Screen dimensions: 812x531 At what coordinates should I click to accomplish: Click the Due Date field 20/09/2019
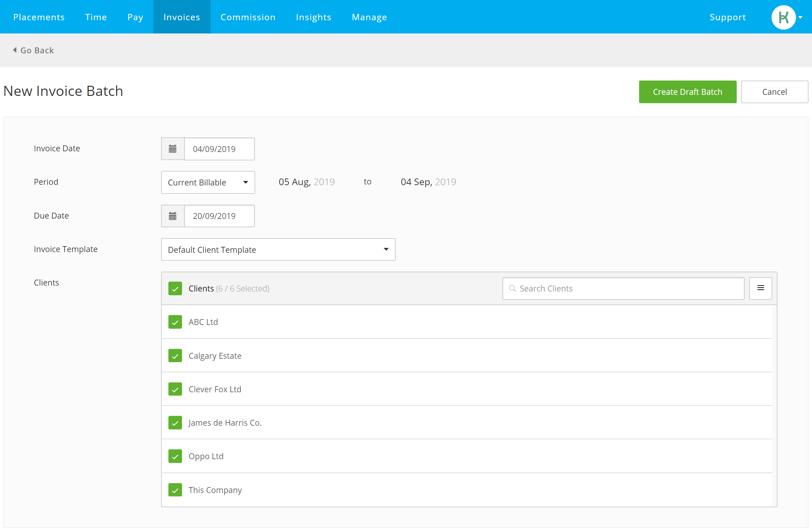(x=219, y=216)
